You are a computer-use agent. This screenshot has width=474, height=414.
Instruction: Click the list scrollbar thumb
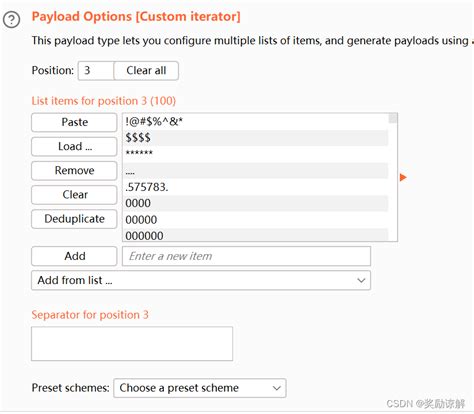(393, 118)
